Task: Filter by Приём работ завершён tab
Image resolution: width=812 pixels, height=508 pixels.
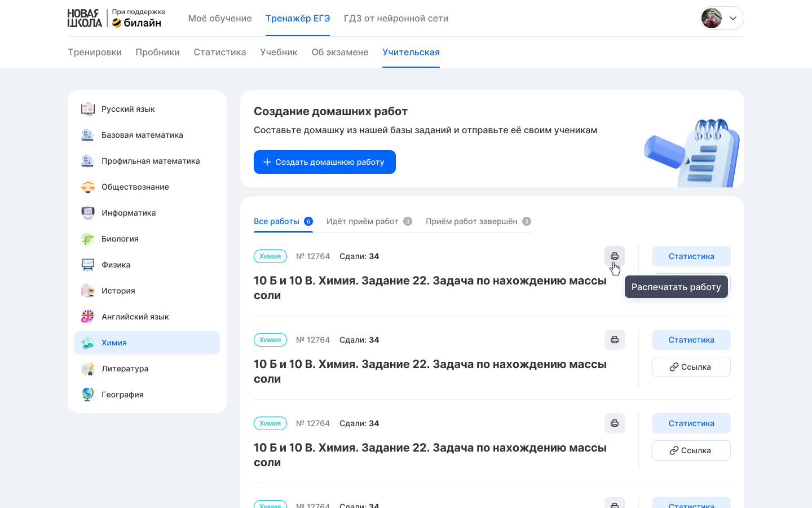Action: coord(478,221)
